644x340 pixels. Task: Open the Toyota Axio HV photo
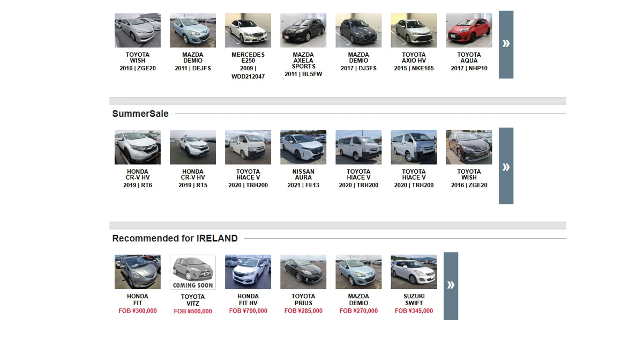[x=414, y=31]
